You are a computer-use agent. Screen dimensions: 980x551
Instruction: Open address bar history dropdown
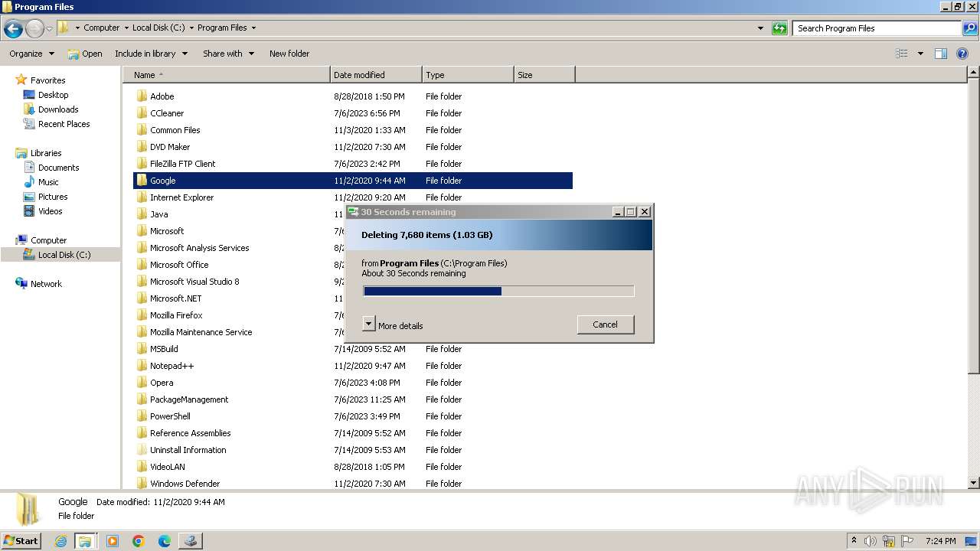760,28
